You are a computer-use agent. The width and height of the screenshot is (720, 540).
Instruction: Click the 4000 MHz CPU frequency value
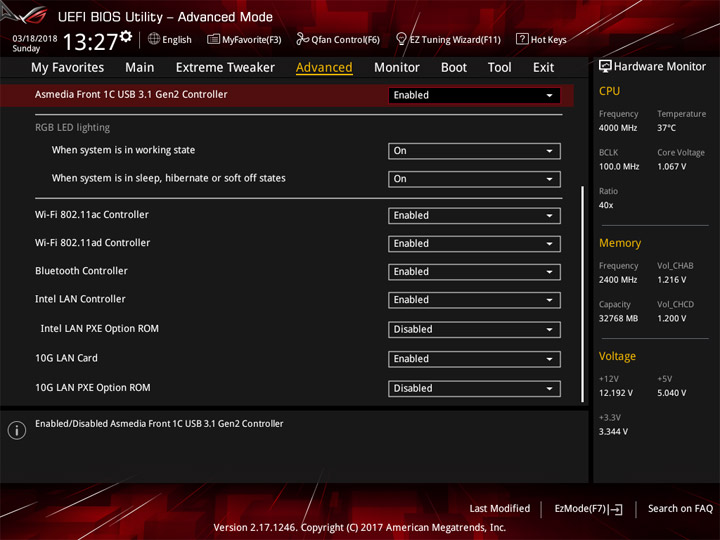pos(618,128)
